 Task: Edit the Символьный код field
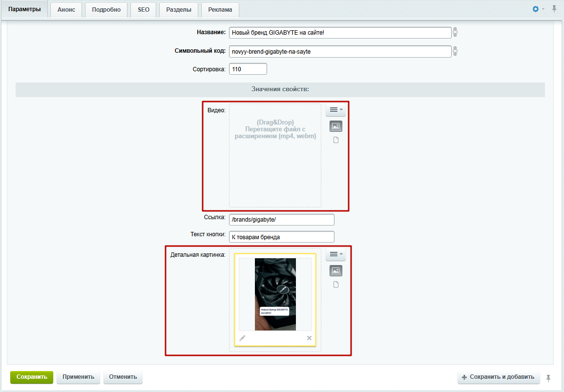pos(340,51)
